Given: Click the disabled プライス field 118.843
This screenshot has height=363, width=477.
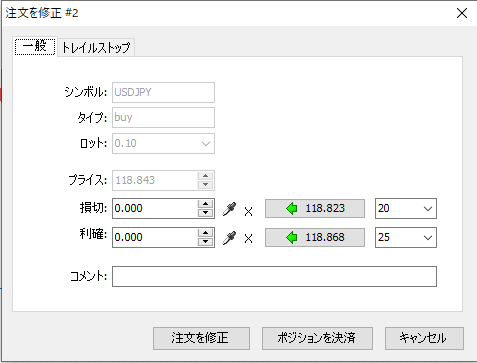Looking at the screenshot, I should pyautogui.click(x=155, y=180).
